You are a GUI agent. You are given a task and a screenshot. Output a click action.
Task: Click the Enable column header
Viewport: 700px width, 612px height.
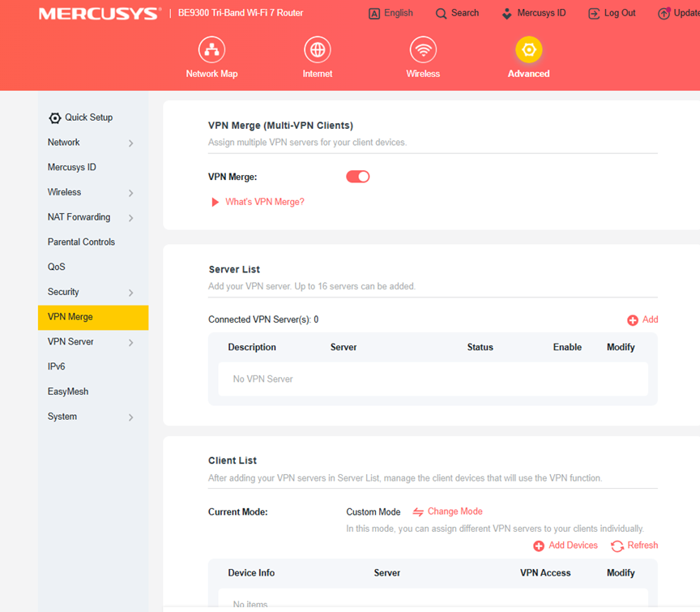tap(567, 347)
